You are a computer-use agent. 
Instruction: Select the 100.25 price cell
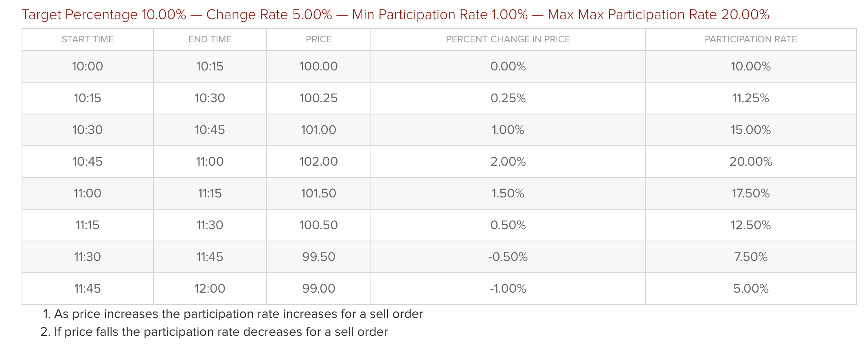click(318, 98)
